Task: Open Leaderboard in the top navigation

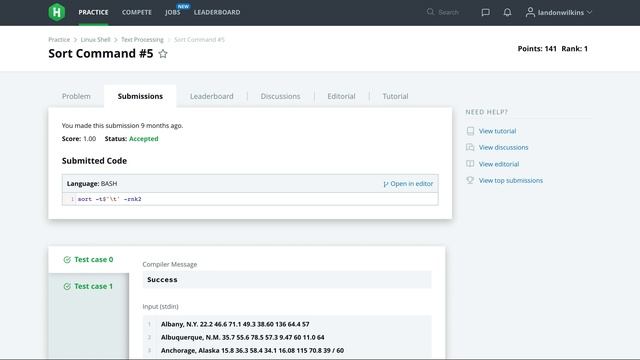Action: click(217, 12)
